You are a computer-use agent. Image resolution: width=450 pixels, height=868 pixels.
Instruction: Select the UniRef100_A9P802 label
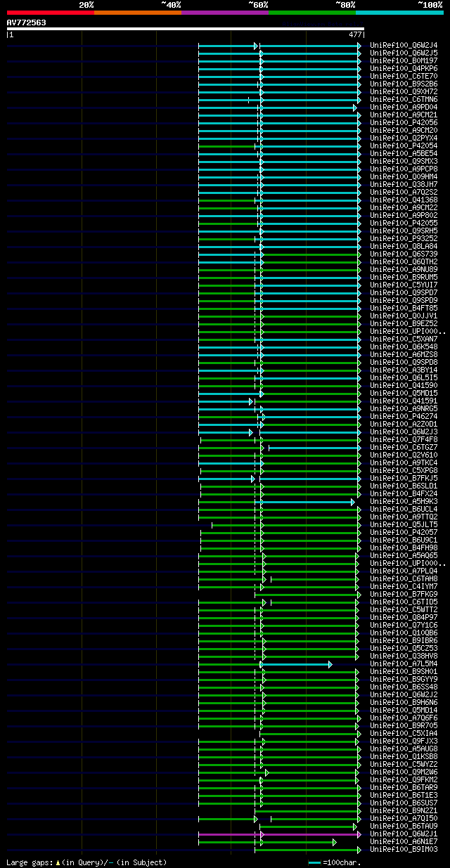(404, 216)
